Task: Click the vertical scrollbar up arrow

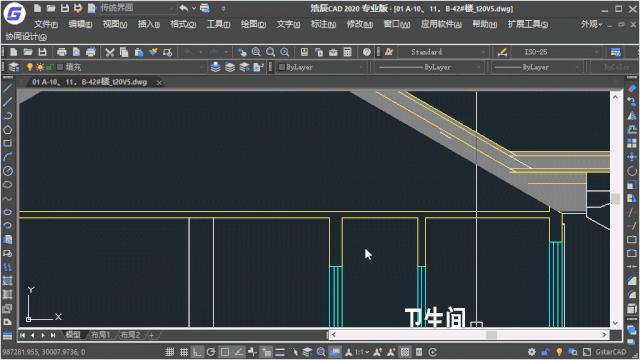Action: click(615, 97)
